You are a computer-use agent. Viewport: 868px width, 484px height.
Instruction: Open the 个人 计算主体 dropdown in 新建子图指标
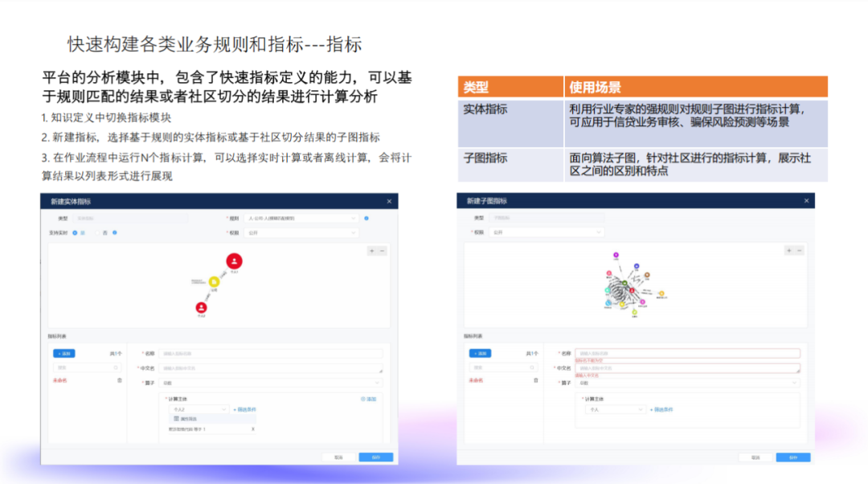coord(615,409)
